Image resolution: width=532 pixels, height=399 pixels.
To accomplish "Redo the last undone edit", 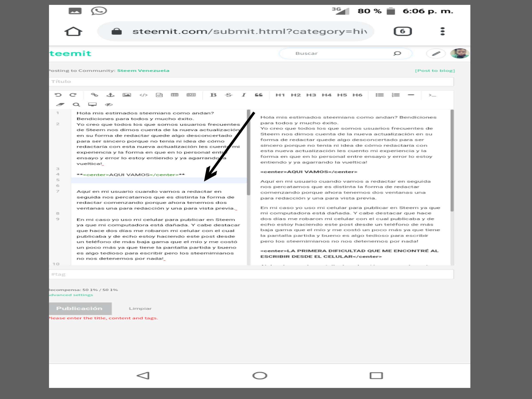I will (x=73, y=95).
